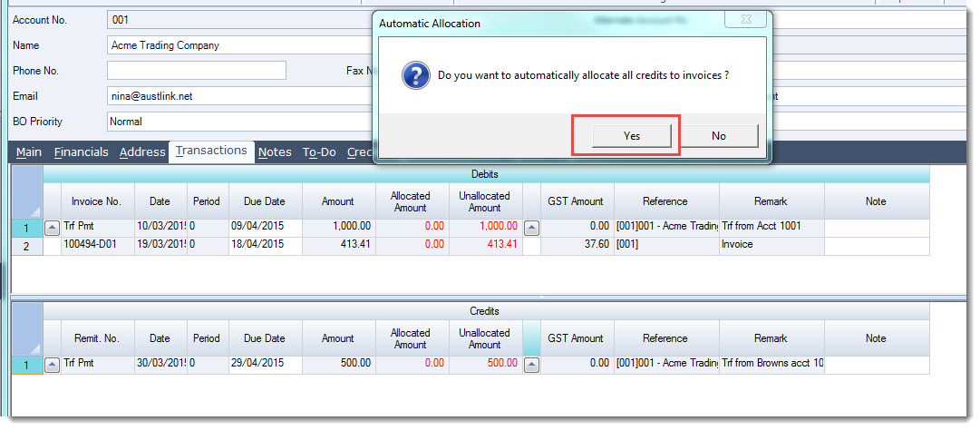This screenshot has width=980, height=430.
Task: Click the Debits Unallocated Amount header
Action: coord(486,201)
